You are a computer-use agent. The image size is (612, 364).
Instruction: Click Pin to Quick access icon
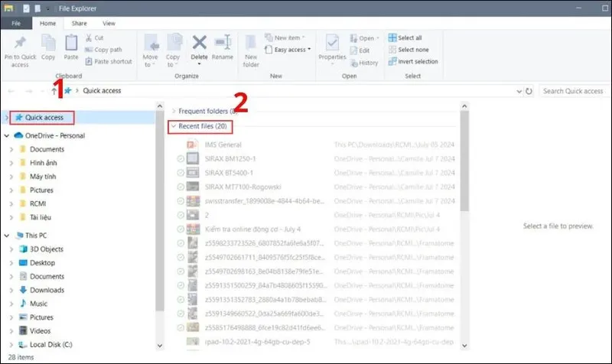tap(20, 43)
